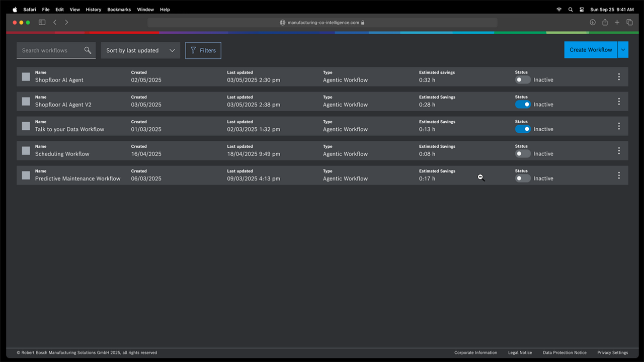Open the File menu
Screen dimensions: 644x362
point(46,10)
